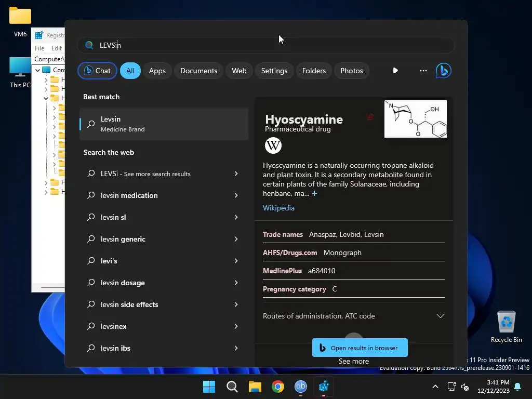Open Bing Chat icon at top right
Image resolution: width=532 pixels, height=399 pixels.
(x=443, y=71)
